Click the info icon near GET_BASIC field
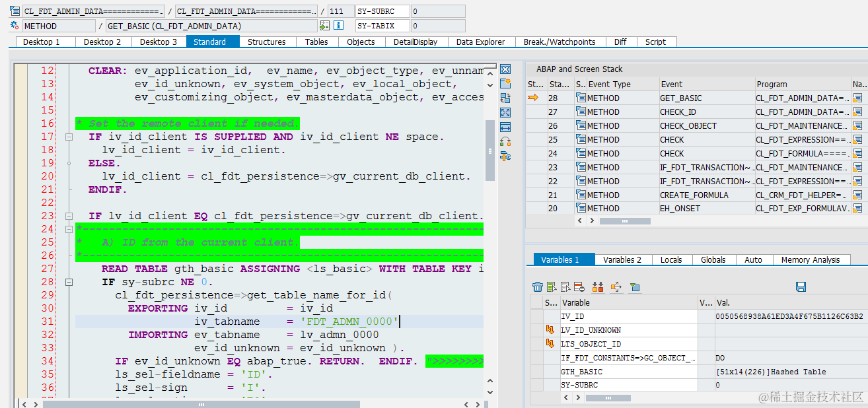 tap(338, 26)
